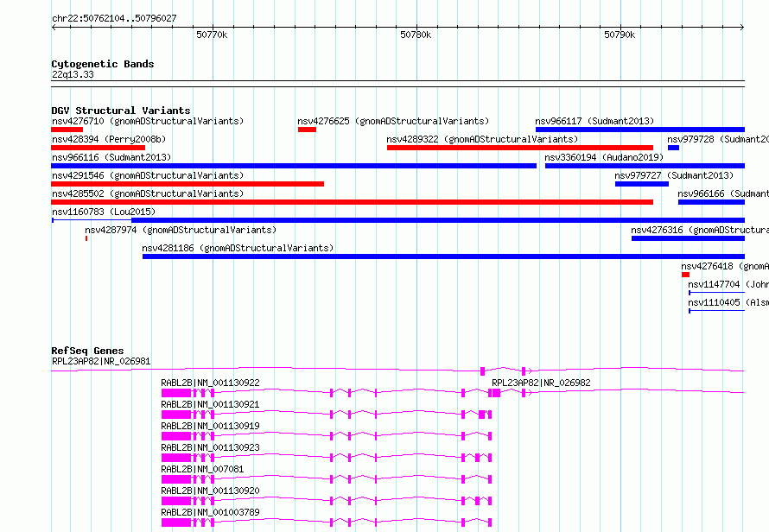Click the nsv4276710 red variant bar
Screen dimensions: 769x532
tap(67, 130)
